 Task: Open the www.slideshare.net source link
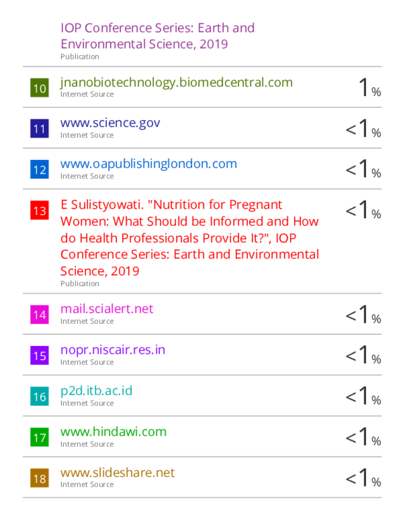[118, 473]
